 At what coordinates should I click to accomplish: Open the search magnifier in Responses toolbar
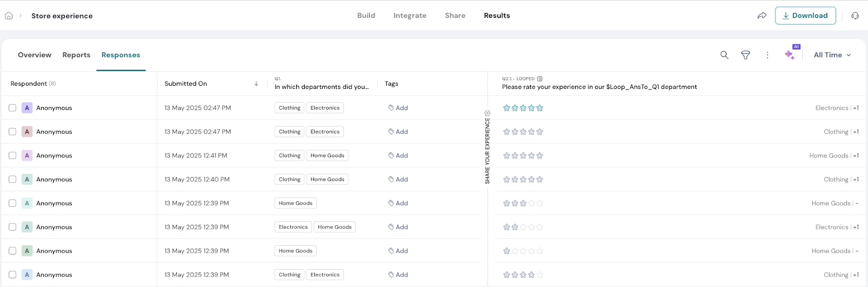click(724, 55)
